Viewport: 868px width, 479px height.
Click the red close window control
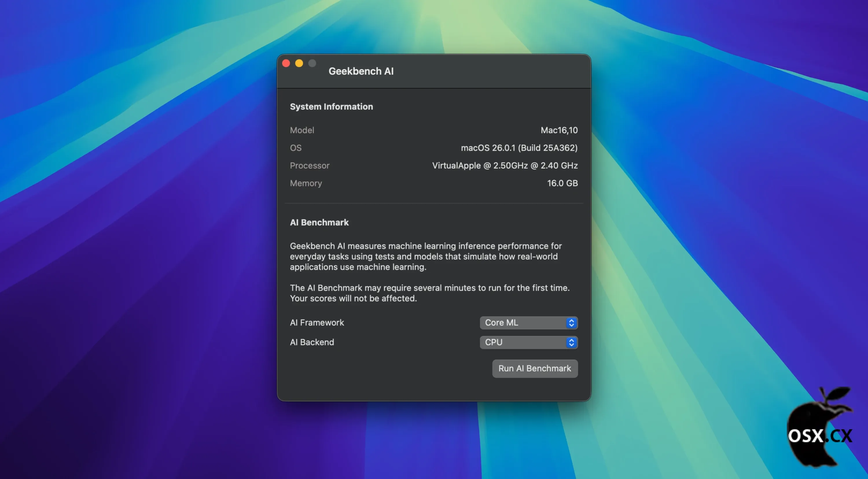tap(286, 63)
